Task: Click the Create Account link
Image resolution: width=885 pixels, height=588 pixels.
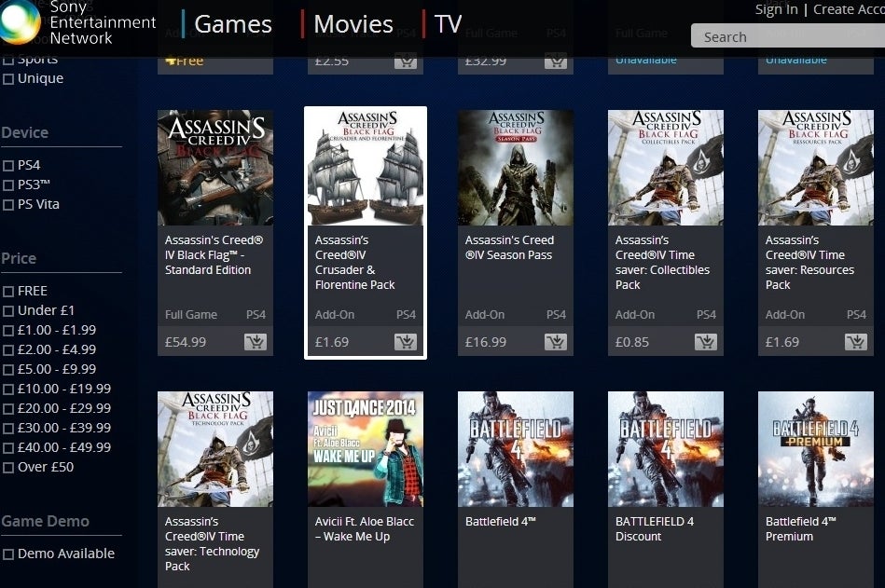Action: tap(849, 9)
